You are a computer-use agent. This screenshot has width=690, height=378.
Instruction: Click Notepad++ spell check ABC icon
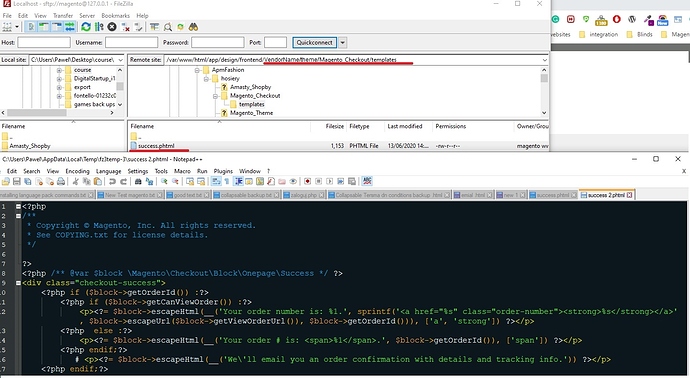(367, 181)
